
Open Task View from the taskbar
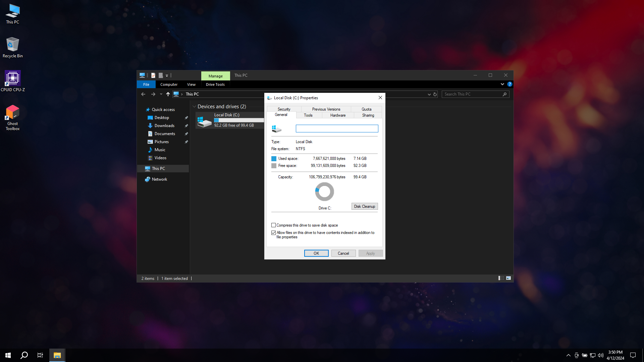tap(40, 355)
